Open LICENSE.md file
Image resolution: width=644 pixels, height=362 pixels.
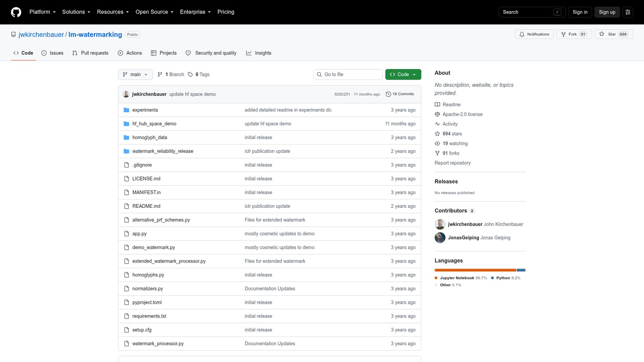pos(146,179)
